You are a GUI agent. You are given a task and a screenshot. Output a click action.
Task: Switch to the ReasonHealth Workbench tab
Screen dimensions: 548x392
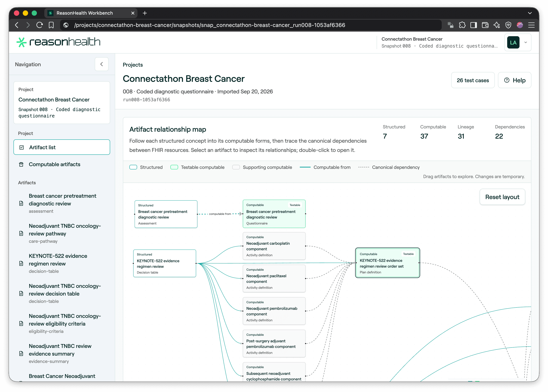point(90,13)
